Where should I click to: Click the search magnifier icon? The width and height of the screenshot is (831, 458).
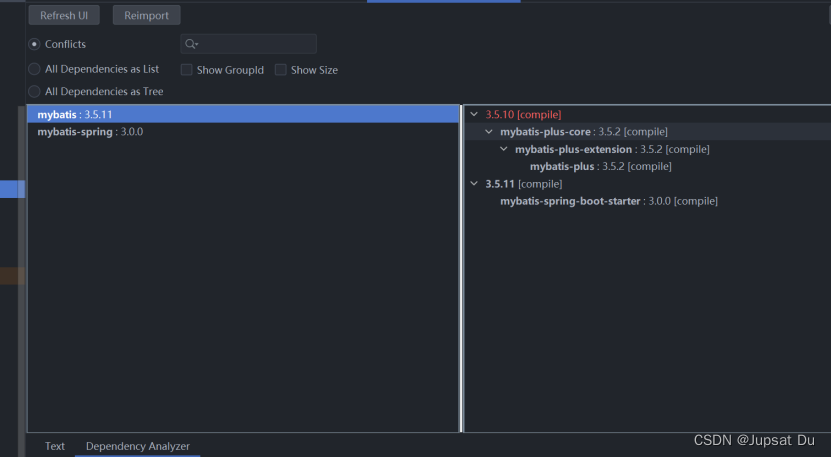191,44
